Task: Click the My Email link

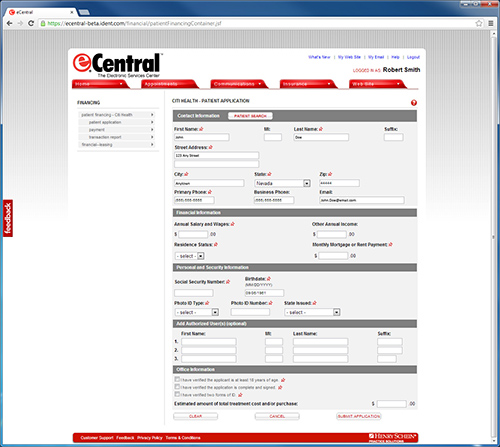Action: point(376,57)
